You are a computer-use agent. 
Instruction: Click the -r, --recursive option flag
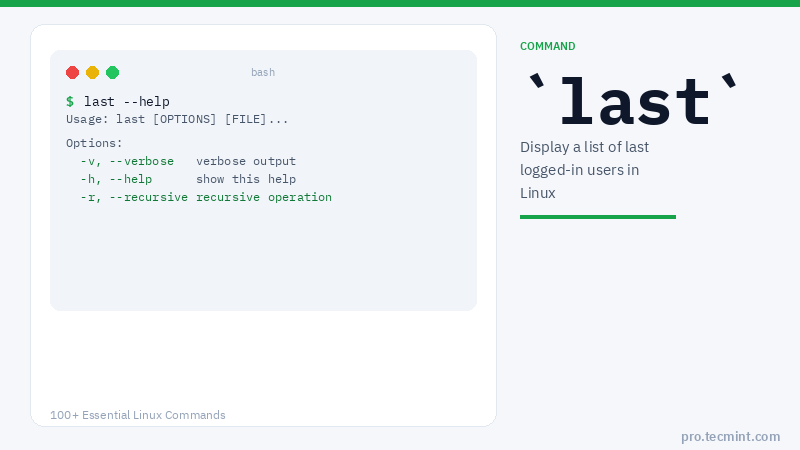[x=134, y=197]
